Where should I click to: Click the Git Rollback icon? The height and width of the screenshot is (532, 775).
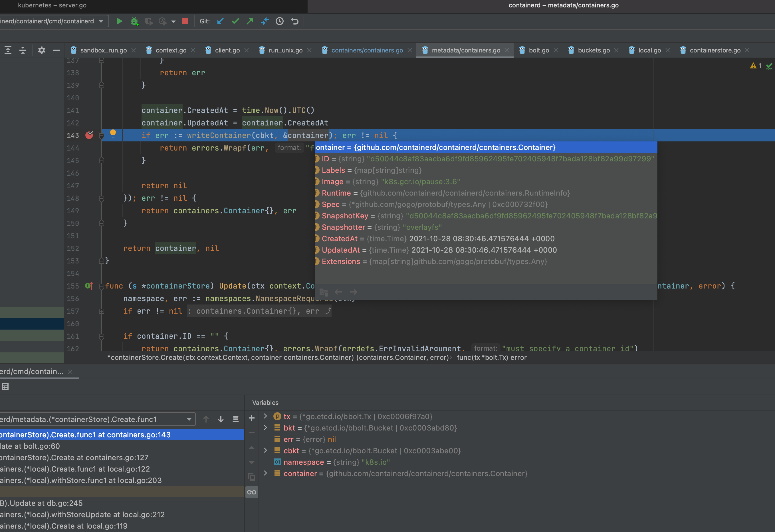294,21
